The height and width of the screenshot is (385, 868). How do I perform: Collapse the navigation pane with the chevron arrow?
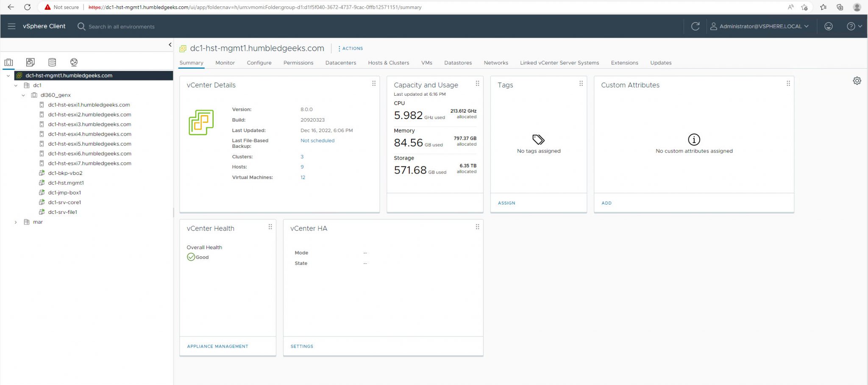(x=170, y=44)
